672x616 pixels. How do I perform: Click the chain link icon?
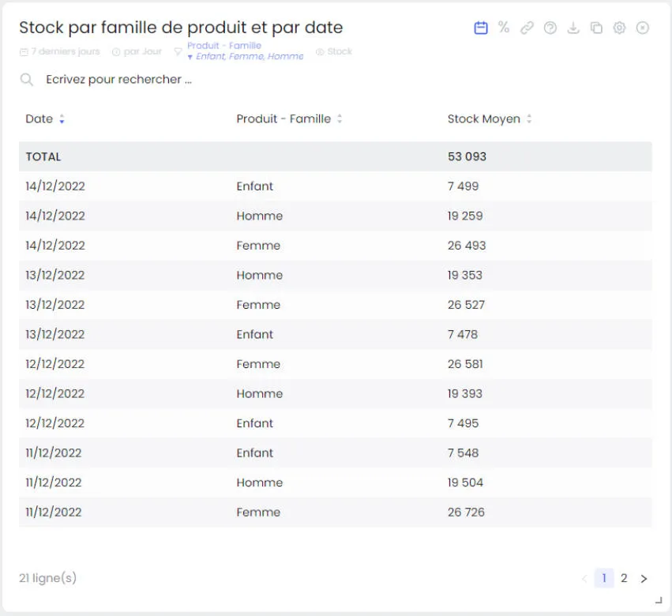coord(527,28)
